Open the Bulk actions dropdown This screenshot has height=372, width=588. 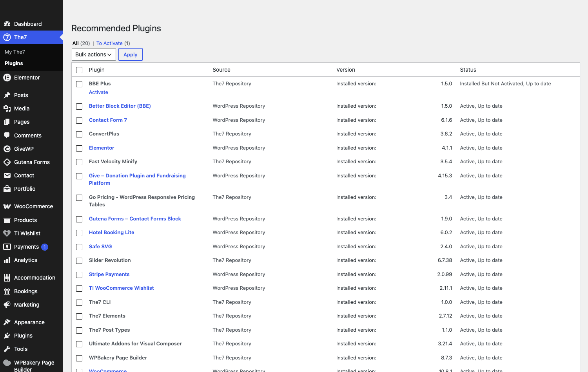(x=94, y=54)
